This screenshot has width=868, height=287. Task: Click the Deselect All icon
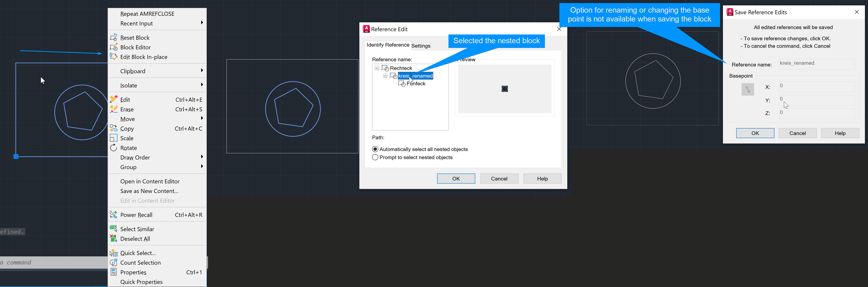[114, 238]
